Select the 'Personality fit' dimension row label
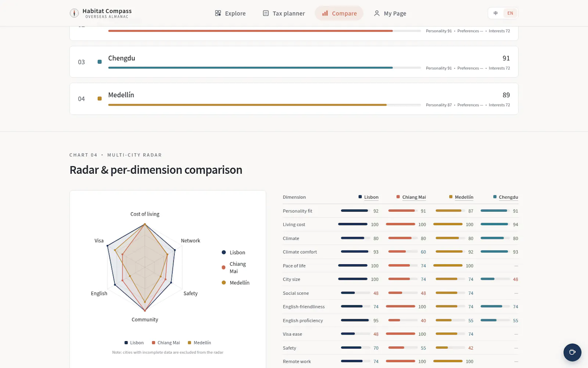588x368 pixels. [x=297, y=211]
